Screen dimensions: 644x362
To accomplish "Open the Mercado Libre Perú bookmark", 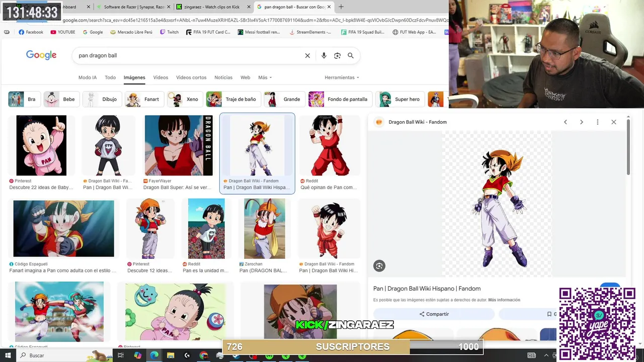I will tap(131, 32).
